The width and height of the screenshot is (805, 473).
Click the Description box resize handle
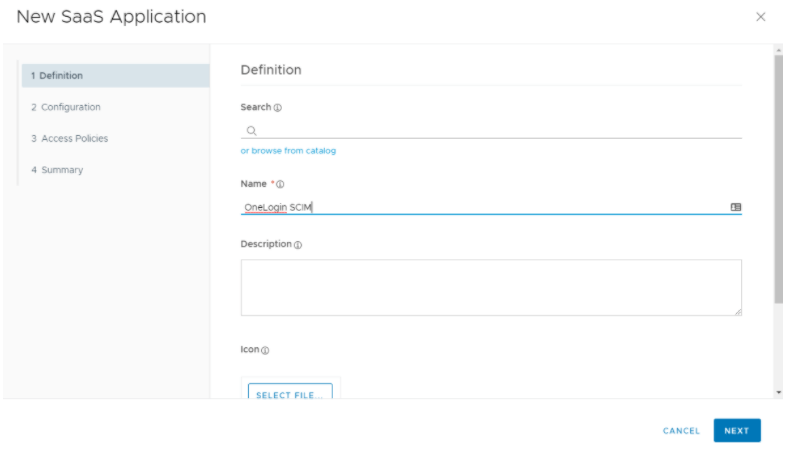pyautogui.click(x=738, y=312)
